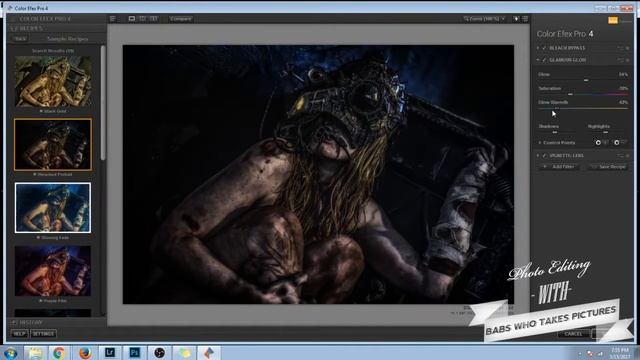
Task: Disable the Bleach Bypass filter checkmark
Action: tap(544, 48)
